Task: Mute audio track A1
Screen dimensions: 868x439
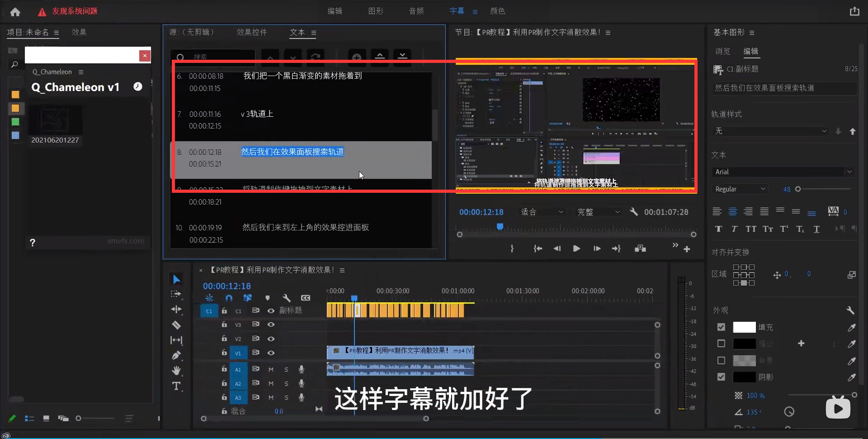Action: [271, 370]
